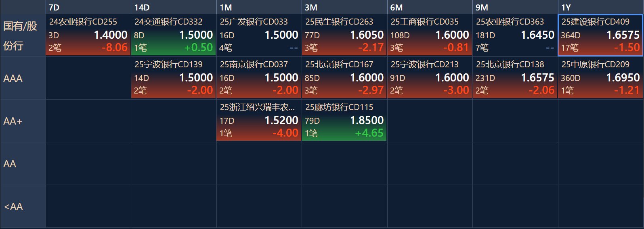Select the 1M tenor column header
Image resolution: width=644 pixels, height=229 pixels.
[259, 7]
